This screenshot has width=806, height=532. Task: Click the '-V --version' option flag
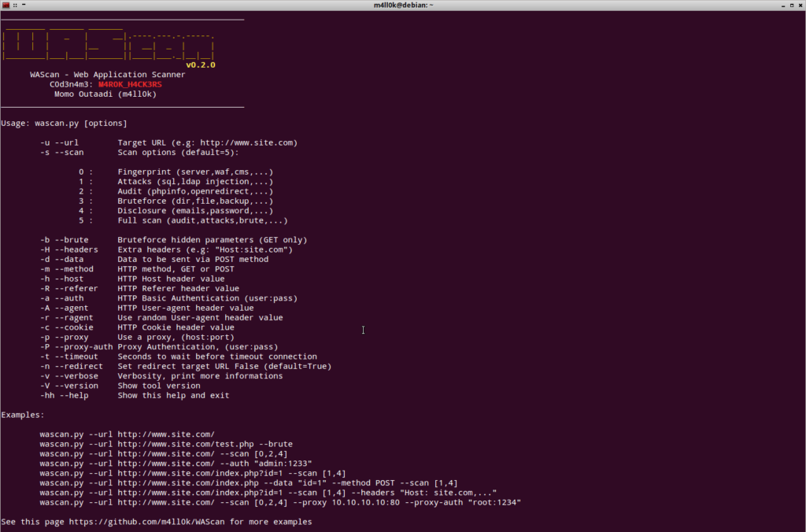point(69,386)
